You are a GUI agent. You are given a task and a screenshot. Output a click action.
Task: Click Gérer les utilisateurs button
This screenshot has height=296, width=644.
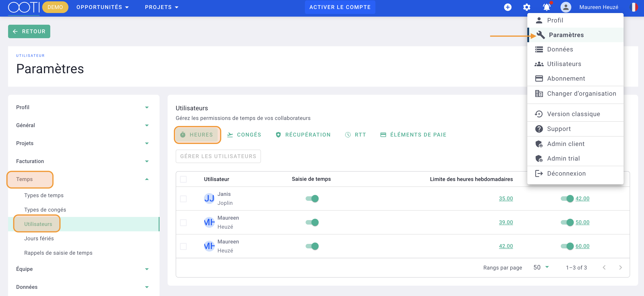[x=218, y=156]
